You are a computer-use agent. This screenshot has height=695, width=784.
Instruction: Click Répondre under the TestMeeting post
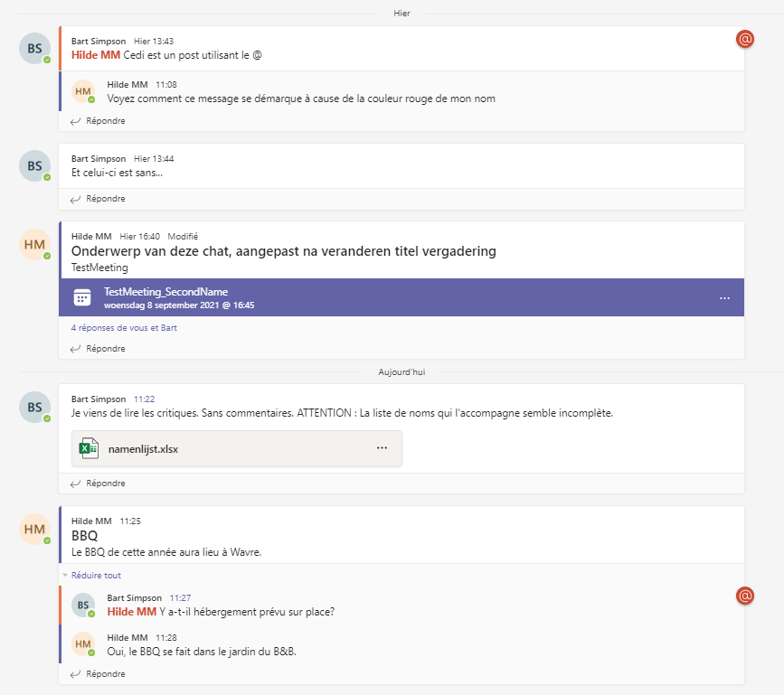[98, 349]
